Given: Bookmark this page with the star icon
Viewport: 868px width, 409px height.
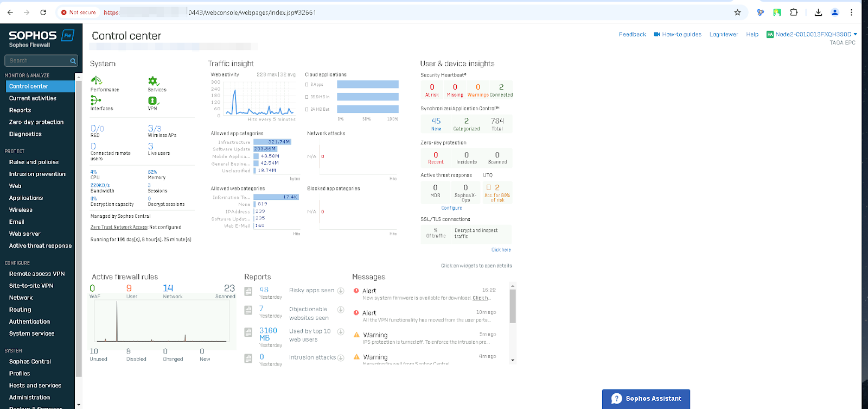Looking at the screenshot, I should click(x=737, y=12).
